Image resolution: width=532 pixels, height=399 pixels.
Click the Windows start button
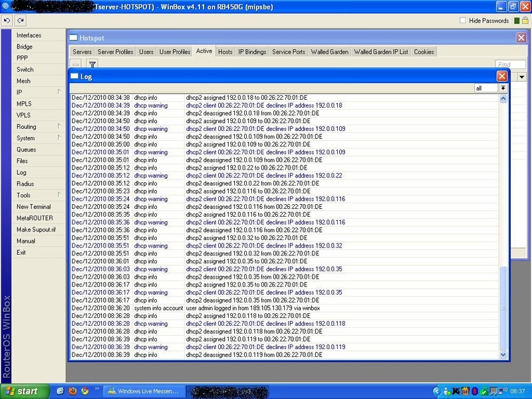click(x=25, y=391)
